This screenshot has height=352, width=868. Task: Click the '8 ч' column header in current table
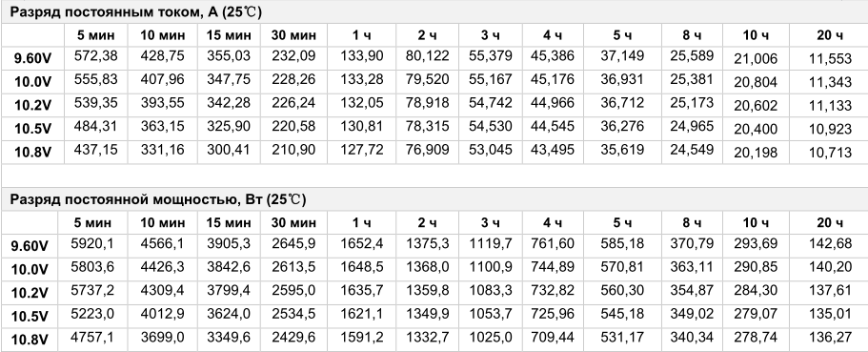[692, 35]
